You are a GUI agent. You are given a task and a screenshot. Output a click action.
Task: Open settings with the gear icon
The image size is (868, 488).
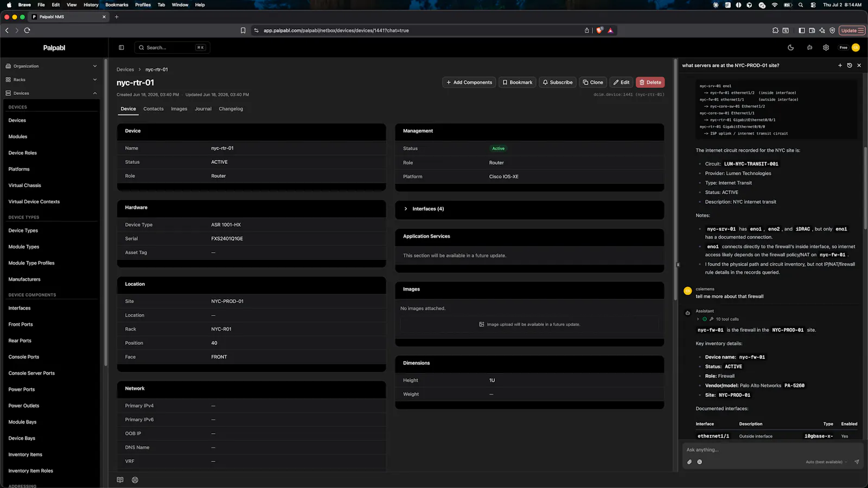(826, 48)
